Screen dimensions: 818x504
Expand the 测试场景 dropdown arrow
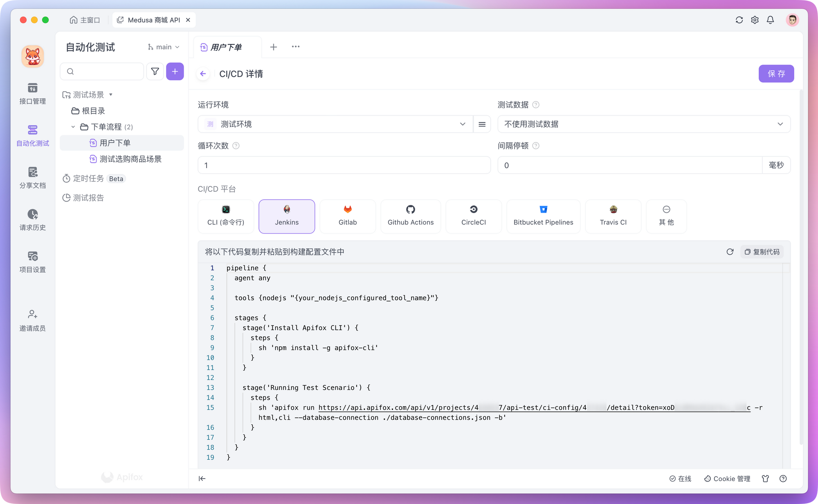pyautogui.click(x=111, y=95)
